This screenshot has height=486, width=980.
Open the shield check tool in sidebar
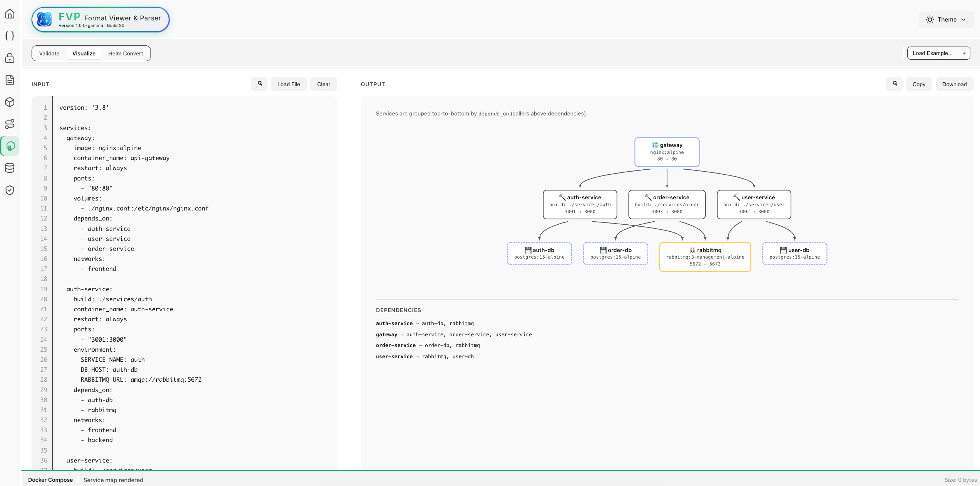10,190
